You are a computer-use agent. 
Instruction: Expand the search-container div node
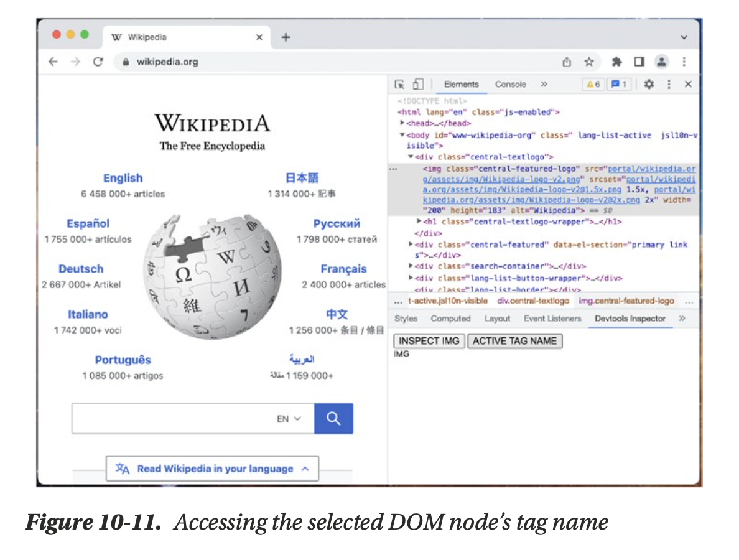411,266
